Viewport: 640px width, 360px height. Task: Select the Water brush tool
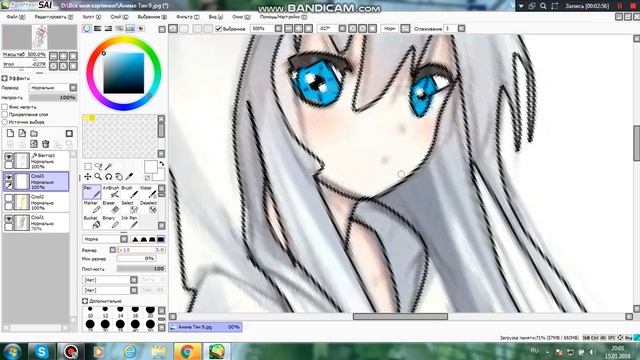click(x=148, y=192)
